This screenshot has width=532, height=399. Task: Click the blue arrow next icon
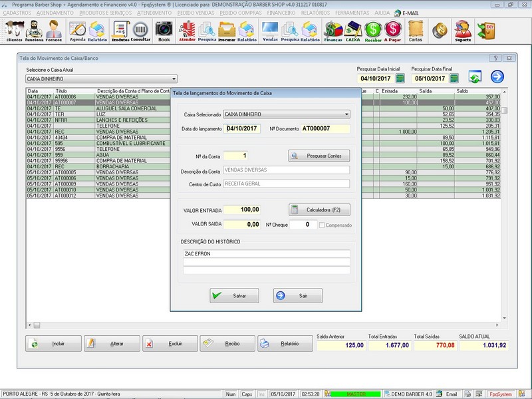pyautogui.click(x=497, y=77)
